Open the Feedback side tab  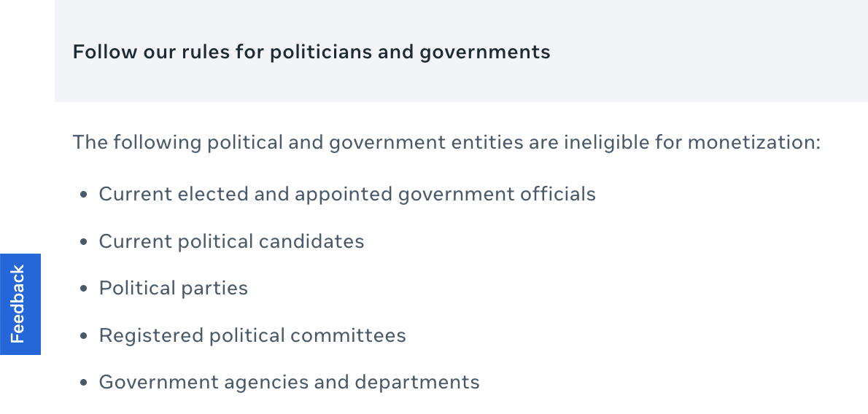[20, 304]
